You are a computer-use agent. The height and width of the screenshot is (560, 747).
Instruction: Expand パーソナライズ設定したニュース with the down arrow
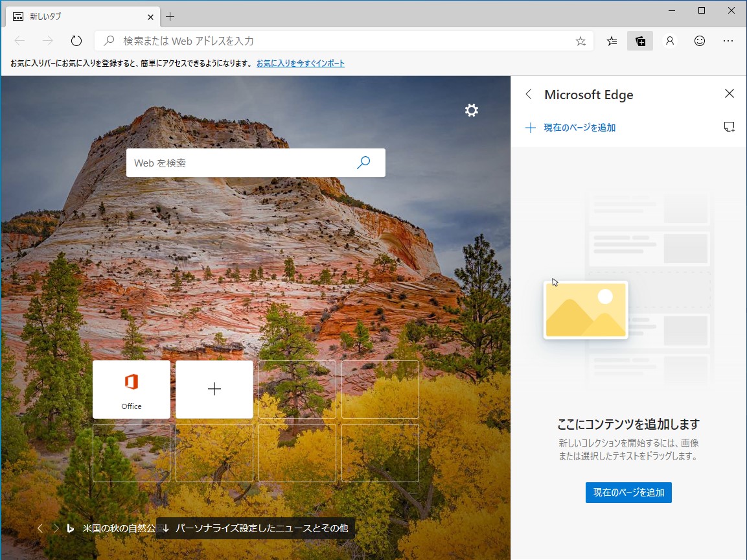point(165,528)
